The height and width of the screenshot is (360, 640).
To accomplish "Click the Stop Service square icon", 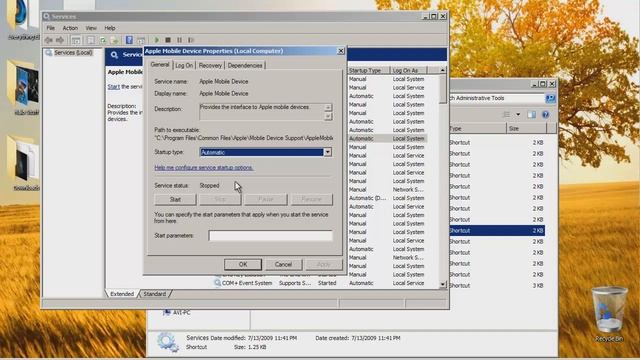I will click(168, 40).
